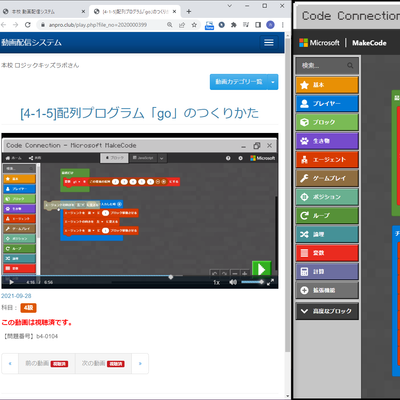
Task: Toggle the Chrome side panel
Action: (x=258, y=25)
